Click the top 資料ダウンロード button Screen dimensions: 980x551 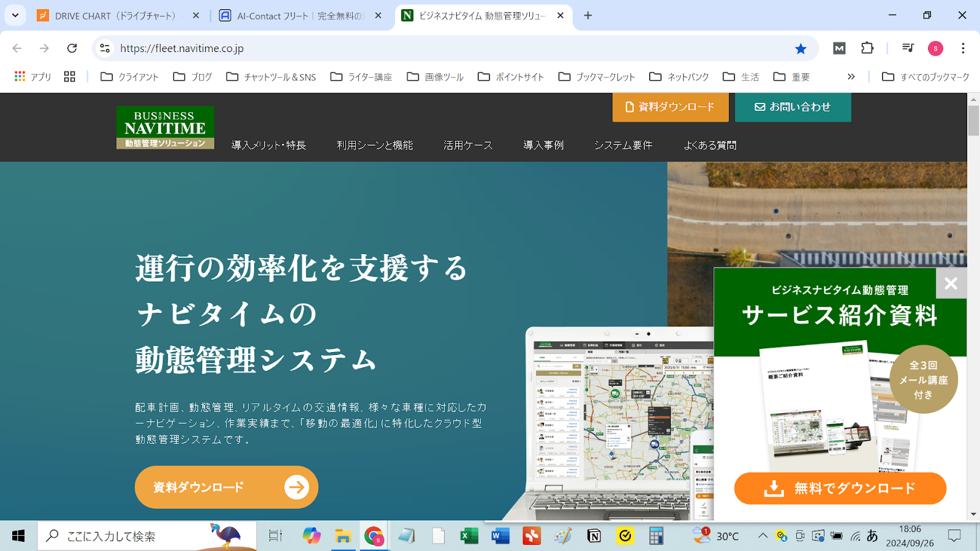point(671,107)
